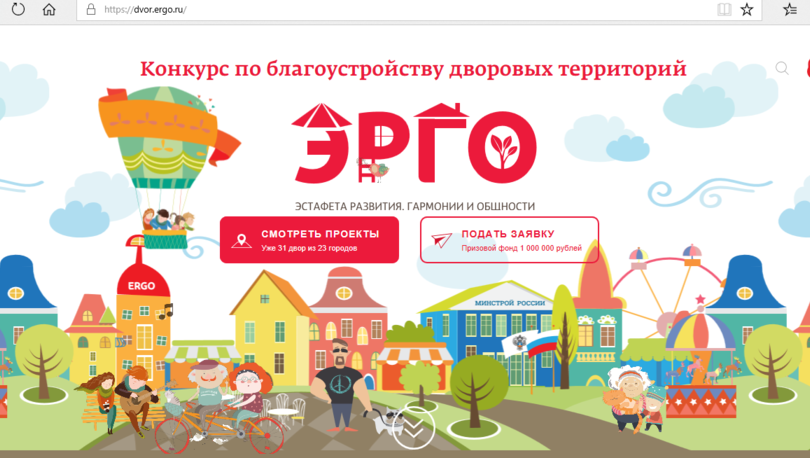Viewport: 810px width, 458px height.
Task: Click the site search magnifier icon
Action: click(782, 68)
